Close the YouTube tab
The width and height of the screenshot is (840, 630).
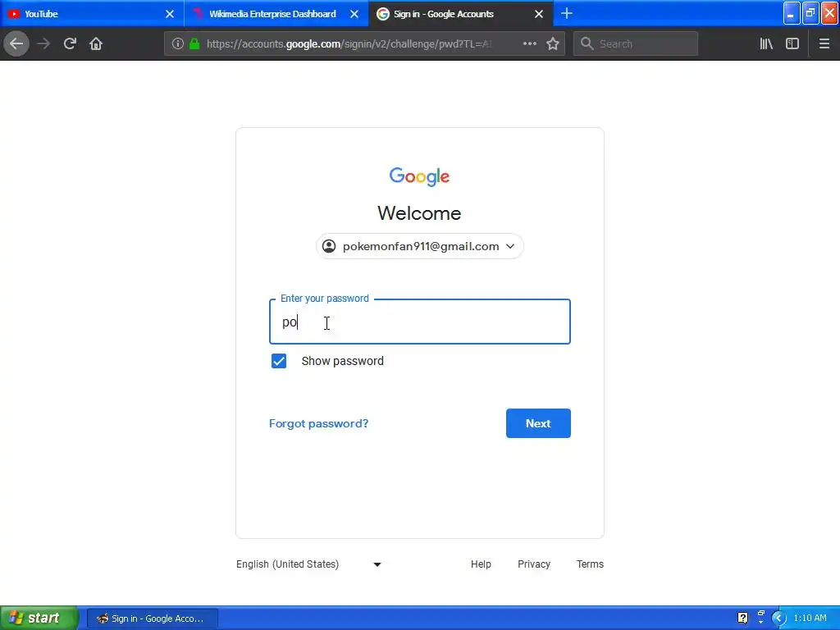[x=169, y=14]
